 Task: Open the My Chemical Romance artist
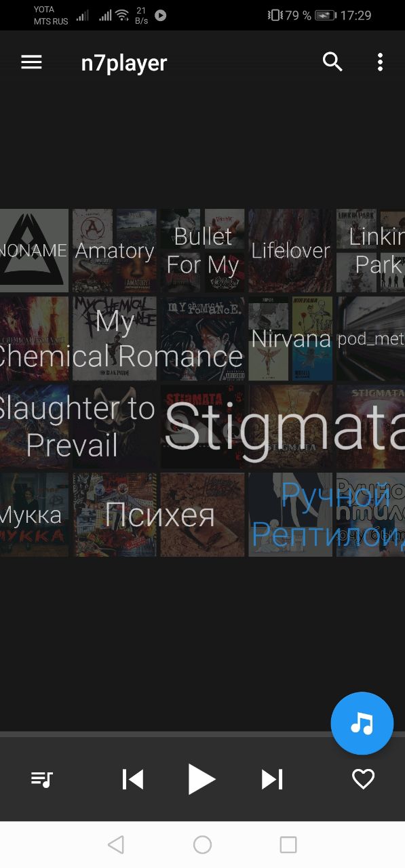point(121,338)
